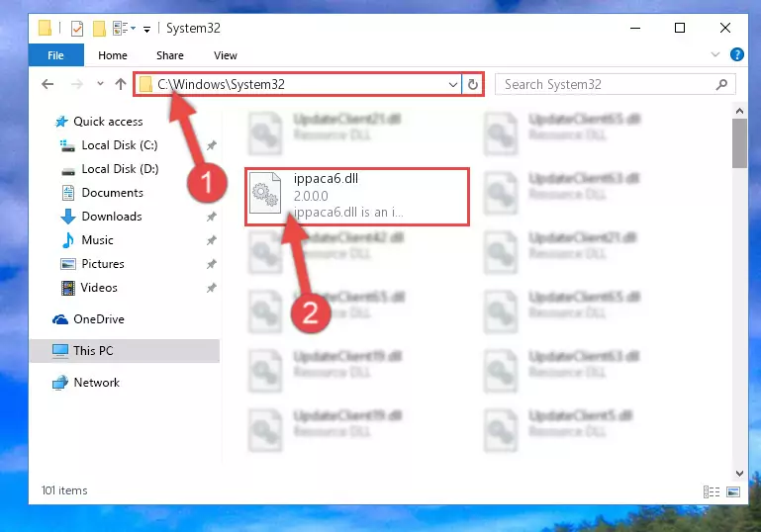Open Pictures folder in sidebar

[103, 264]
